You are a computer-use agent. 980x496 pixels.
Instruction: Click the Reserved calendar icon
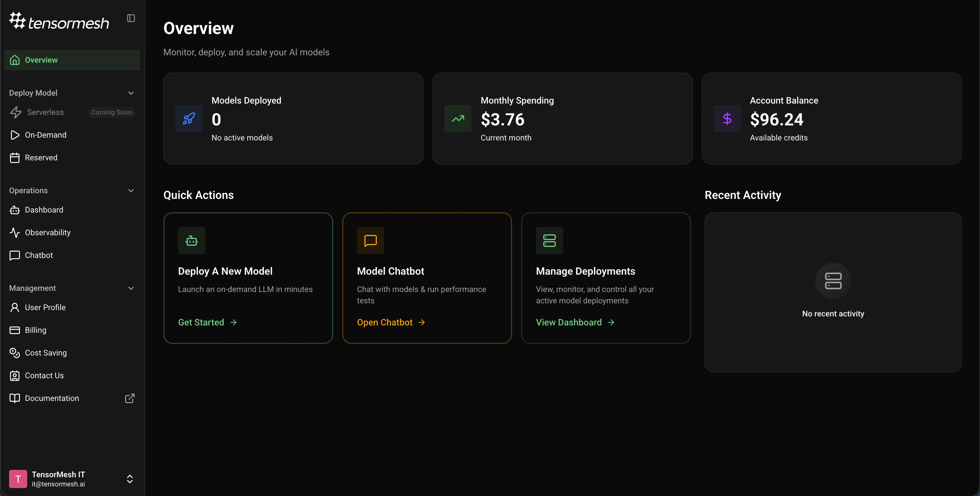click(15, 157)
